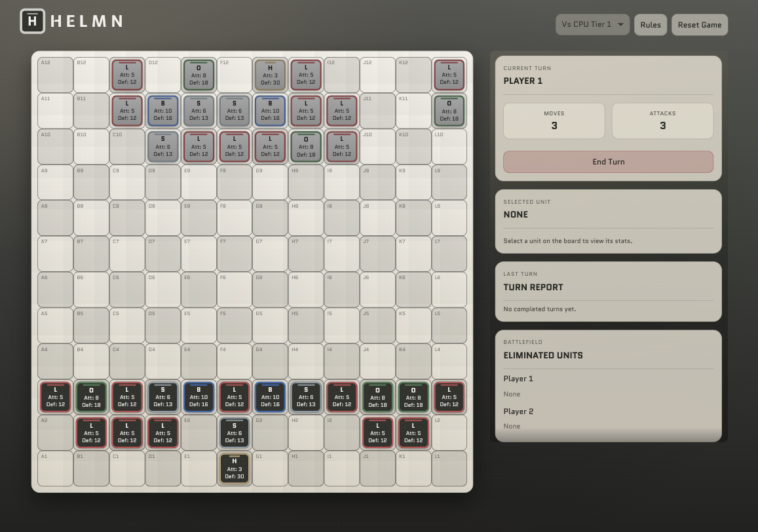
Task: Select Player 1 L unit at B2
Action: (91, 433)
